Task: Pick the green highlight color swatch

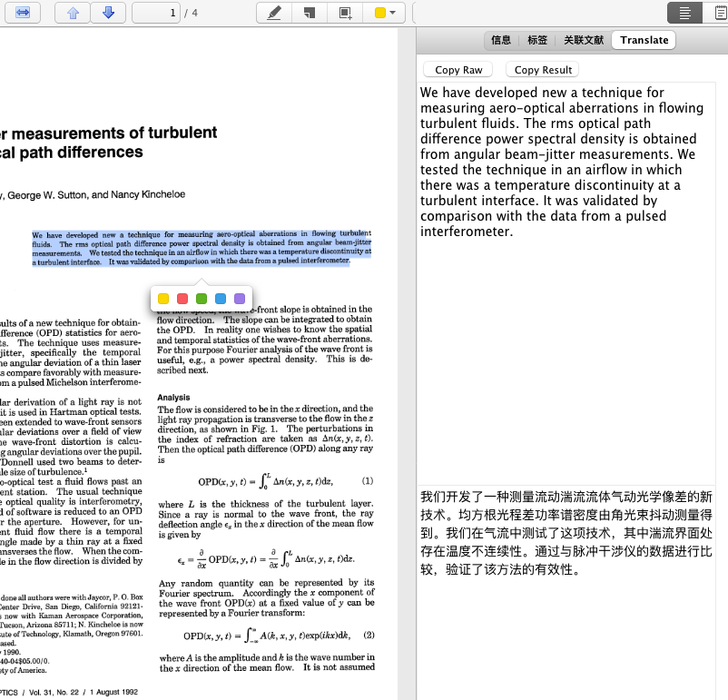Action: (x=202, y=299)
